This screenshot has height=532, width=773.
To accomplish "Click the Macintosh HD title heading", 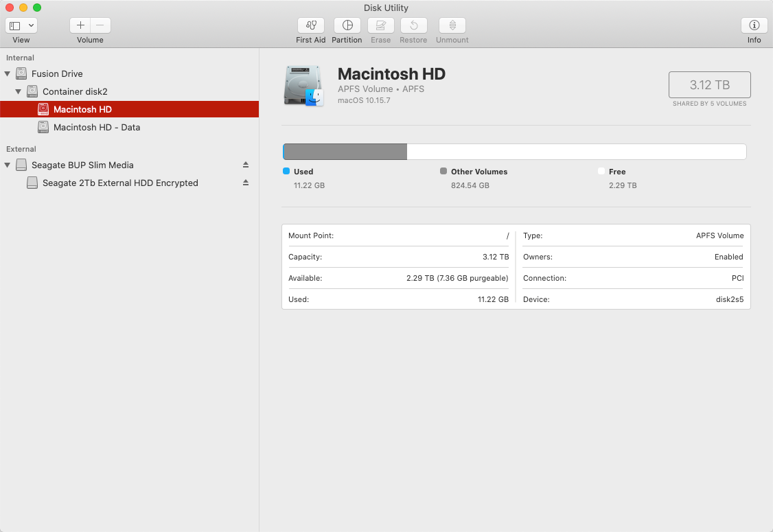I will click(x=391, y=74).
